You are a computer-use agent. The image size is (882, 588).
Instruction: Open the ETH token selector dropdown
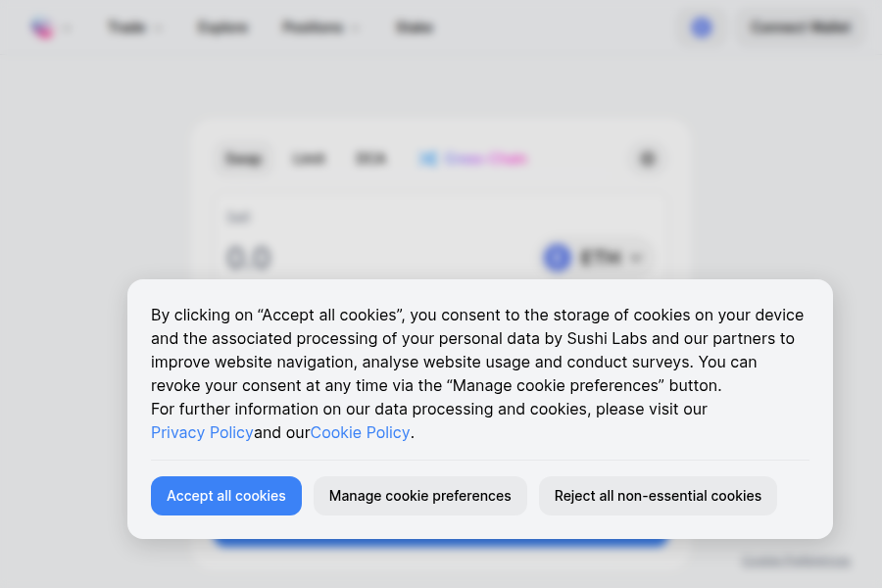coord(596,258)
